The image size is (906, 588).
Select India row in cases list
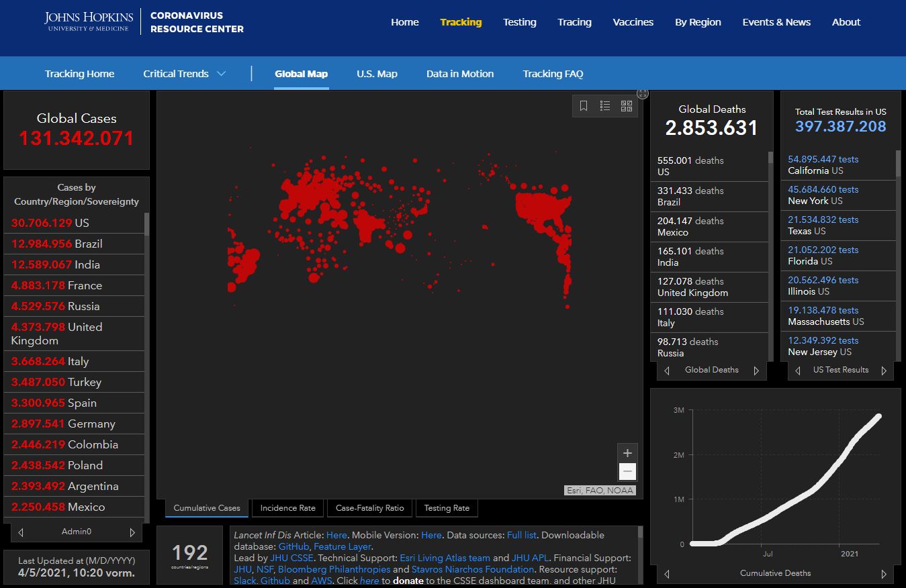pos(75,264)
